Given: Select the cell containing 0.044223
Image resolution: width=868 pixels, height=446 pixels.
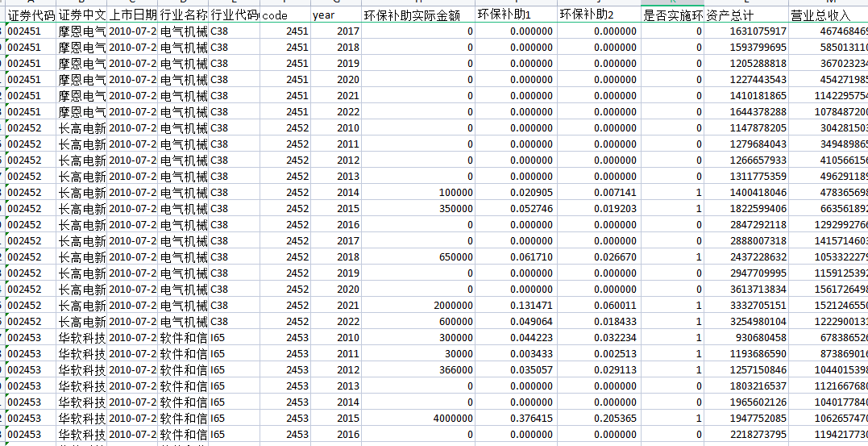Looking at the screenshot, I should (517, 337).
